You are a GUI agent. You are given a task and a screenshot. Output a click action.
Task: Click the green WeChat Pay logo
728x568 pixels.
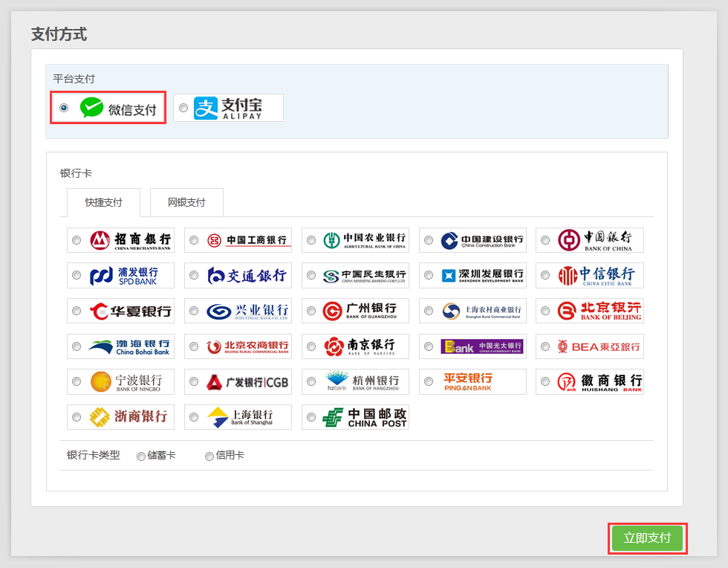point(91,108)
